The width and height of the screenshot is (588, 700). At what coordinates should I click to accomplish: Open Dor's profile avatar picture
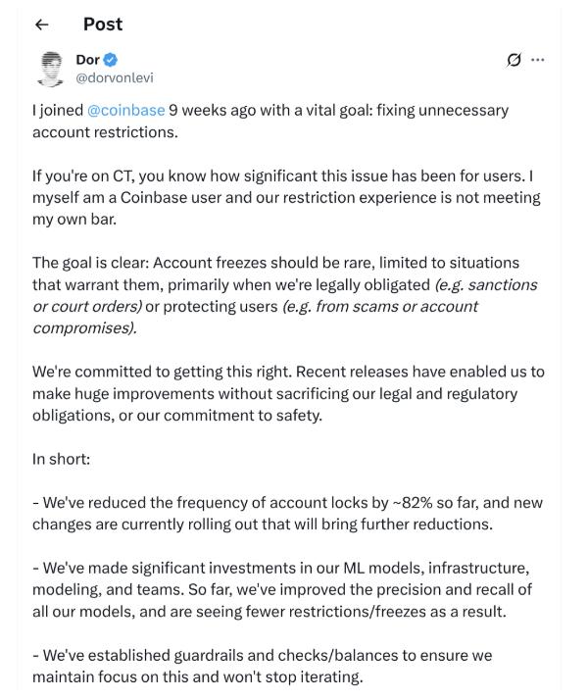[x=50, y=69]
